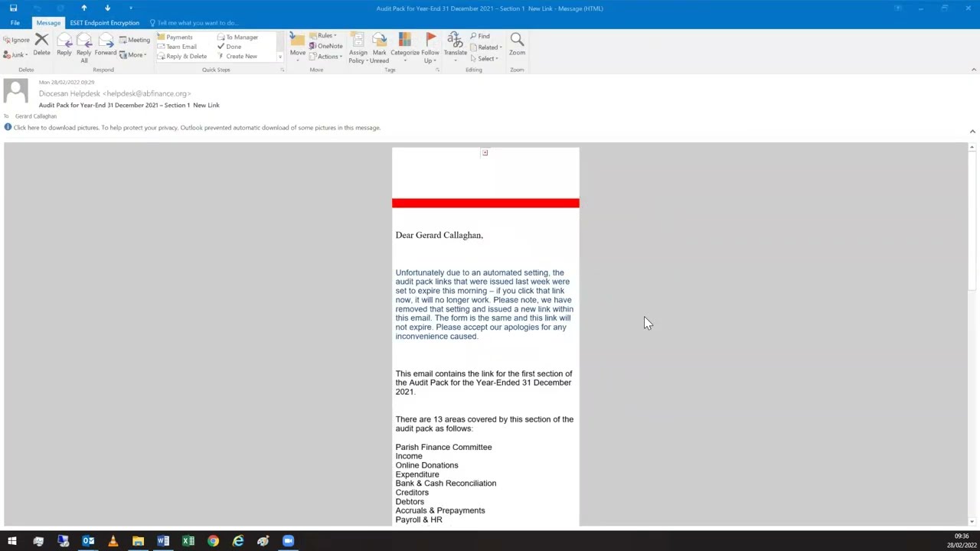Open Excel from the taskbar
Screen dimensions: 980x551
(x=188, y=542)
